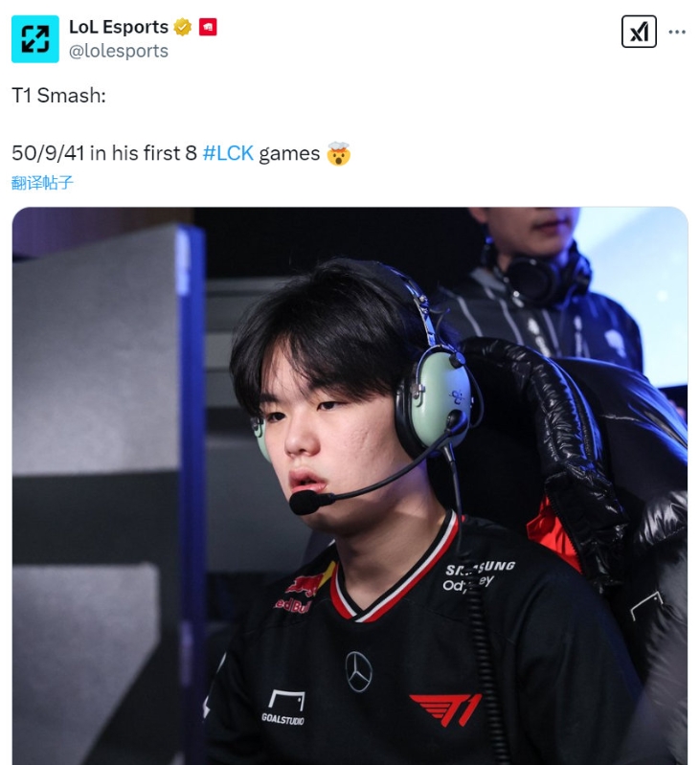Select the "T1 Smash:" tweet text
The image size is (700, 765).
(58, 96)
